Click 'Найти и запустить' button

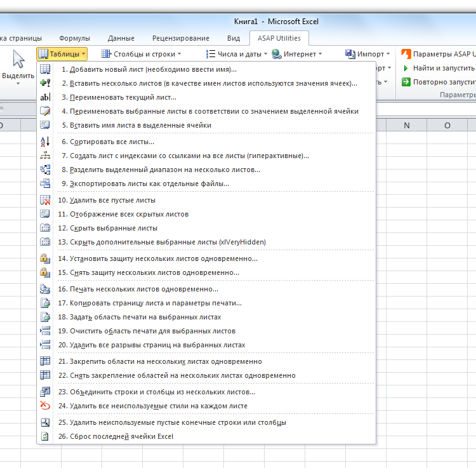438,68
